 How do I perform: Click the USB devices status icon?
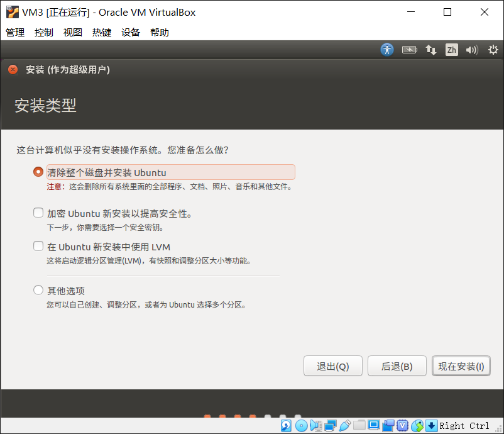[344, 426]
